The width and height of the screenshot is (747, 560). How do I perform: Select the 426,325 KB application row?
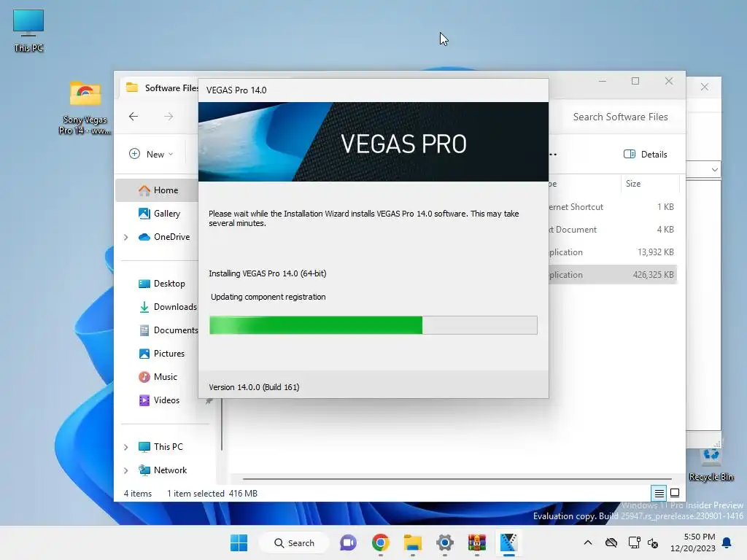tap(613, 275)
